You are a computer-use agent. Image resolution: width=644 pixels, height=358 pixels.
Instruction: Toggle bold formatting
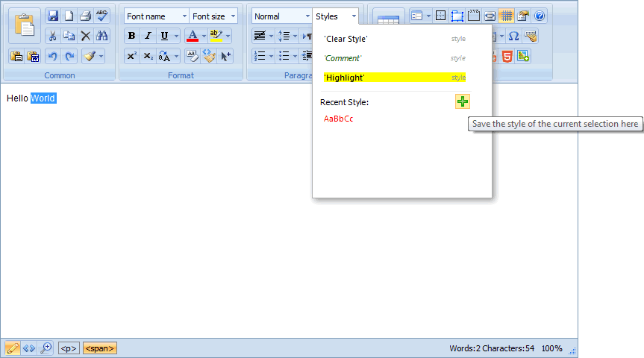[131, 36]
